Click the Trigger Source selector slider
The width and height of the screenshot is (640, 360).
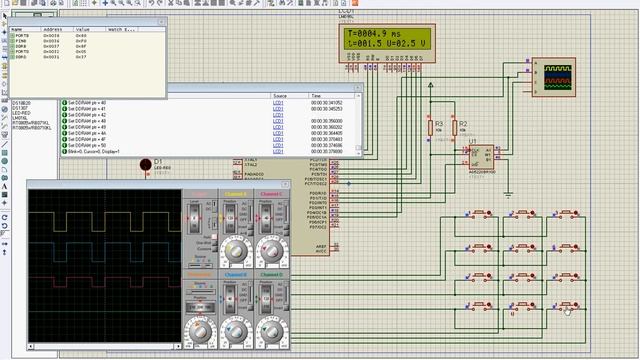pos(200,265)
